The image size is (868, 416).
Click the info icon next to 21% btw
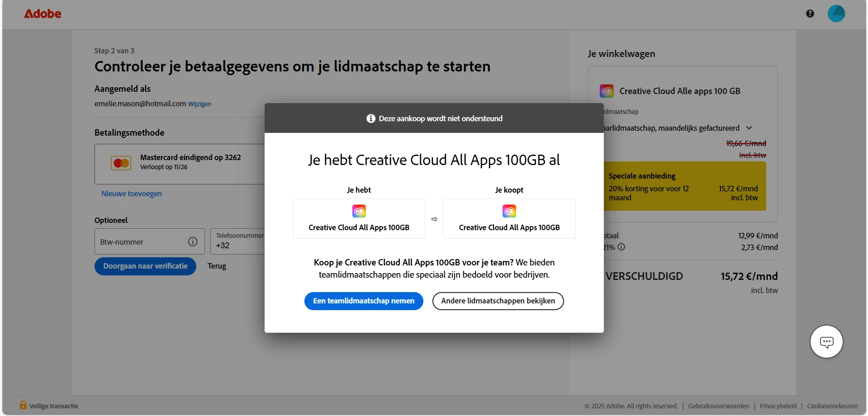pos(621,247)
